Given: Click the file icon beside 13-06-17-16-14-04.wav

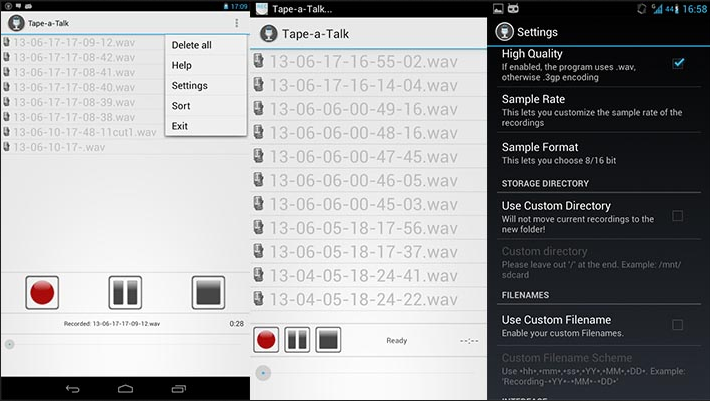Looking at the screenshot, I should tap(259, 84).
